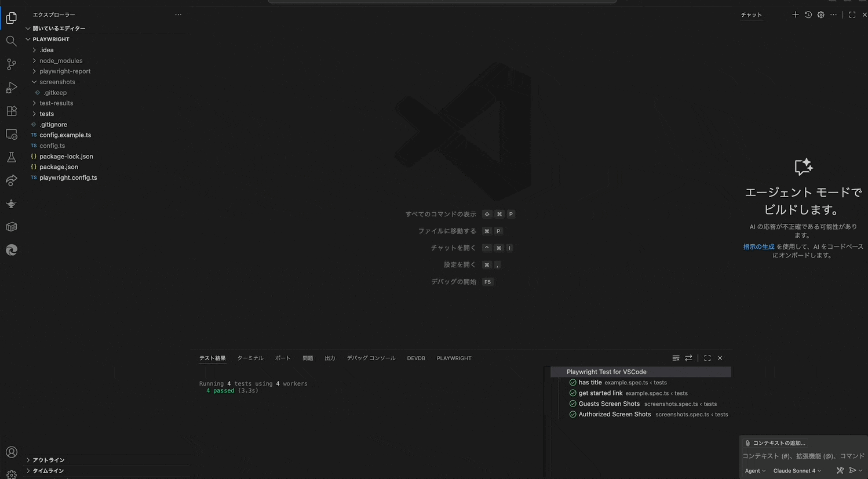The height and width of the screenshot is (479, 868).
Task: Open the Run and Debug view
Action: 11,88
